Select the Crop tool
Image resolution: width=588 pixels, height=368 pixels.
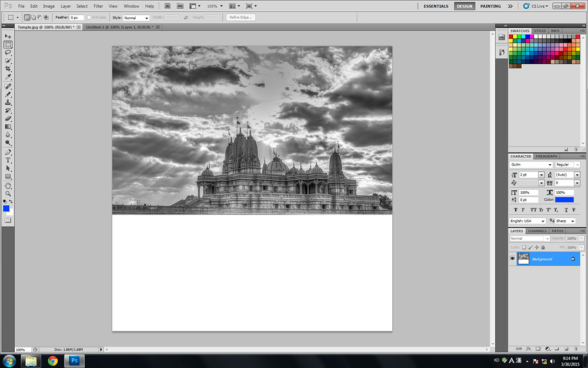(8, 69)
